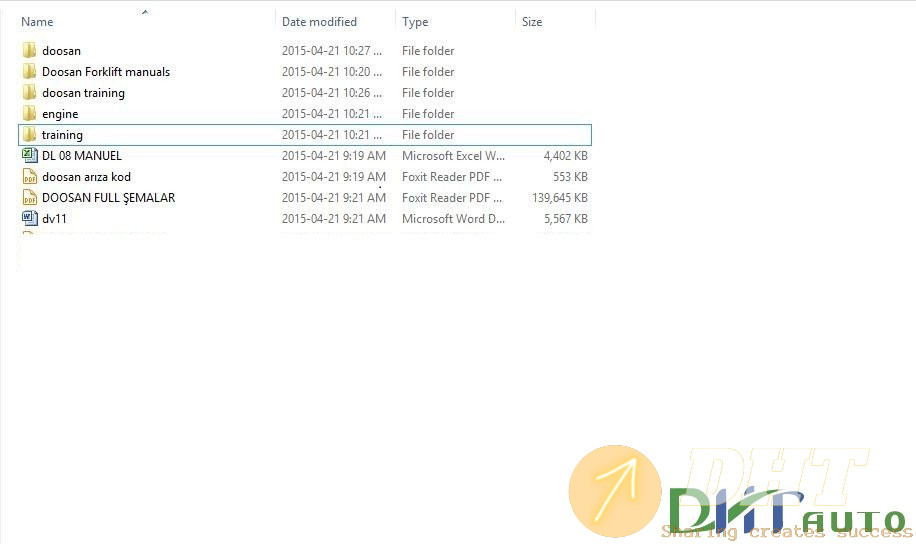Select the dv11 Word document icon
This screenshot has width=916, height=544.
pos(29,219)
